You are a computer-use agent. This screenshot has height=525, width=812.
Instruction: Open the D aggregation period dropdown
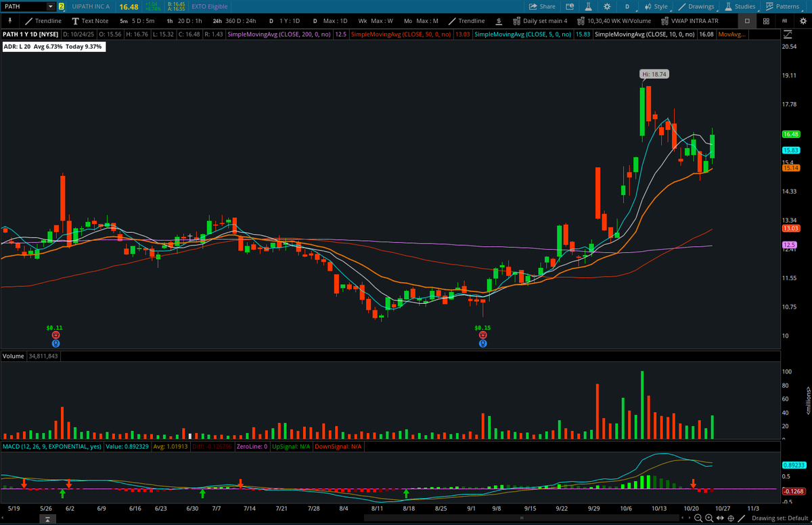click(627, 6)
